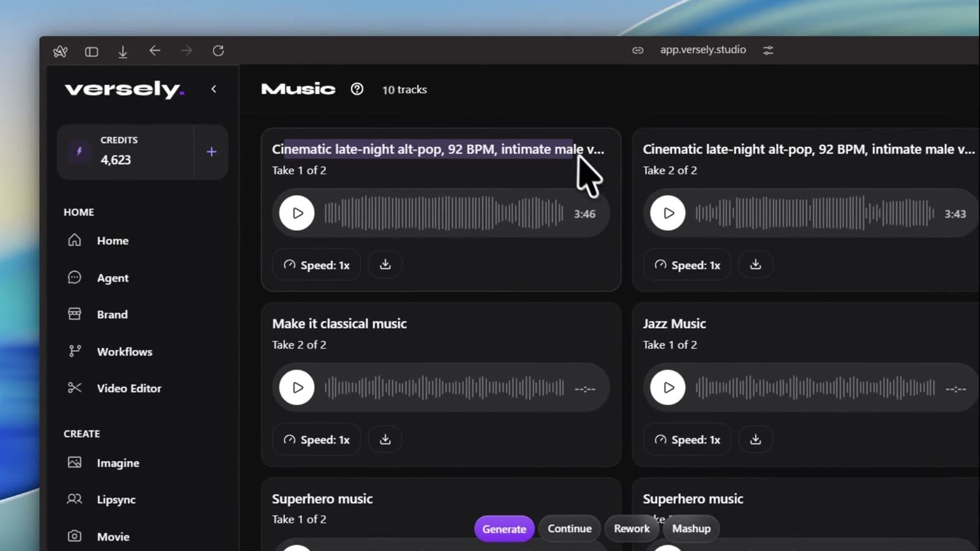Click the Music help question mark icon
The height and width of the screenshot is (551, 980).
click(357, 89)
